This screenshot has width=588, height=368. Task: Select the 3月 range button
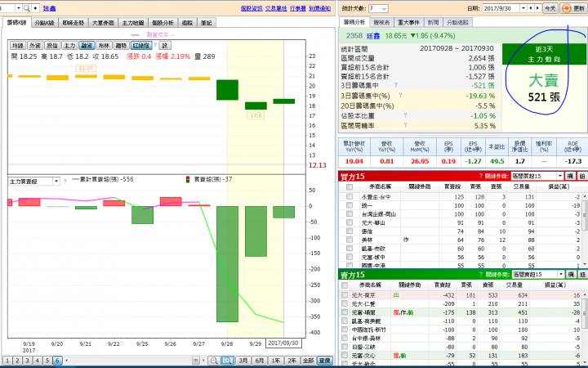pyautogui.click(x=243, y=361)
